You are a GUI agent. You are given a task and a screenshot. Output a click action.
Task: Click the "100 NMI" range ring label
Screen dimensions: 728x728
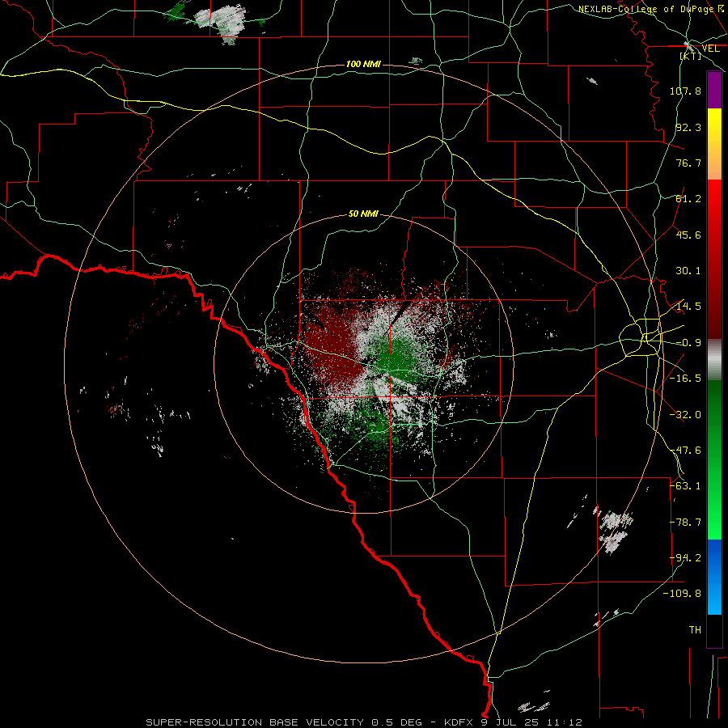point(363,64)
